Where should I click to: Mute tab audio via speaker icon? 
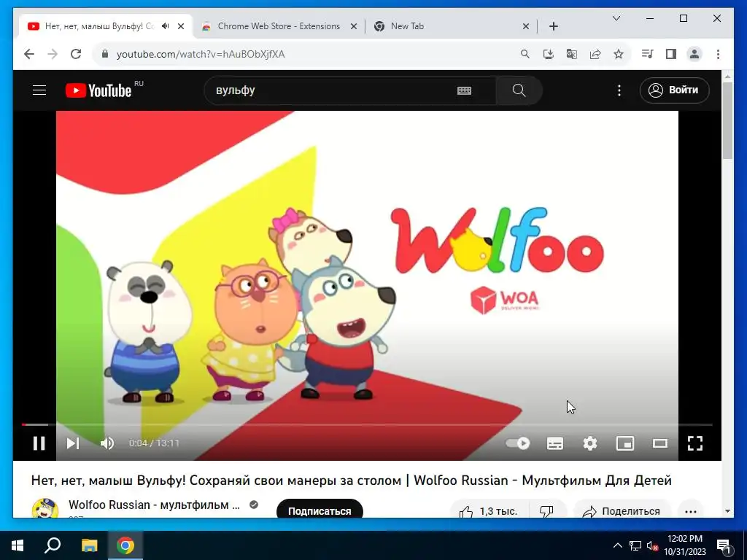[x=166, y=26]
